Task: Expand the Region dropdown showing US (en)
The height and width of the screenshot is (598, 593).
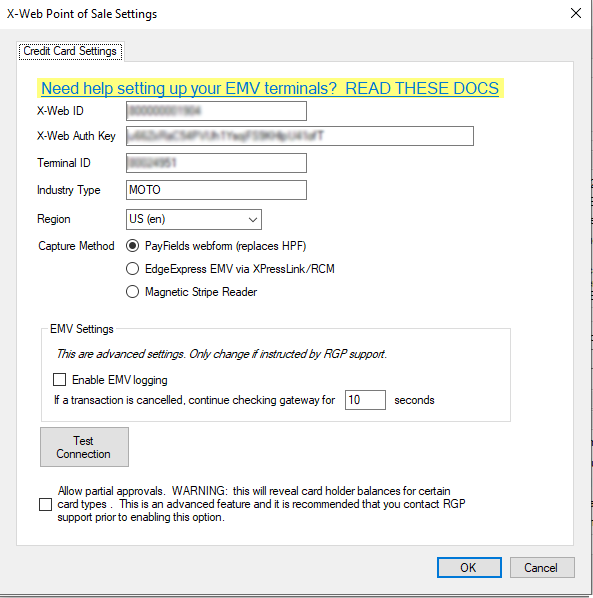Action: 194,219
